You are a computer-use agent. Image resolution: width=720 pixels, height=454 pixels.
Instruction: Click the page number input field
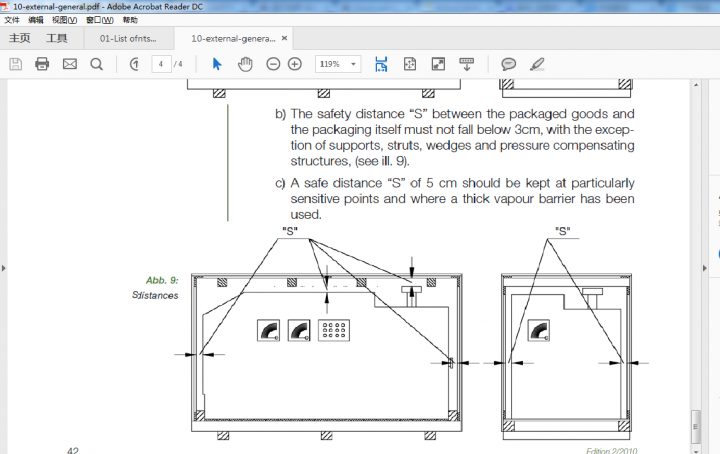(160, 64)
